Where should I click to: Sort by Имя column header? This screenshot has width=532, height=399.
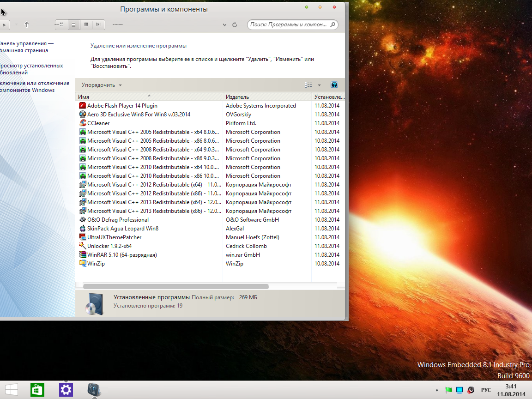click(x=149, y=97)
